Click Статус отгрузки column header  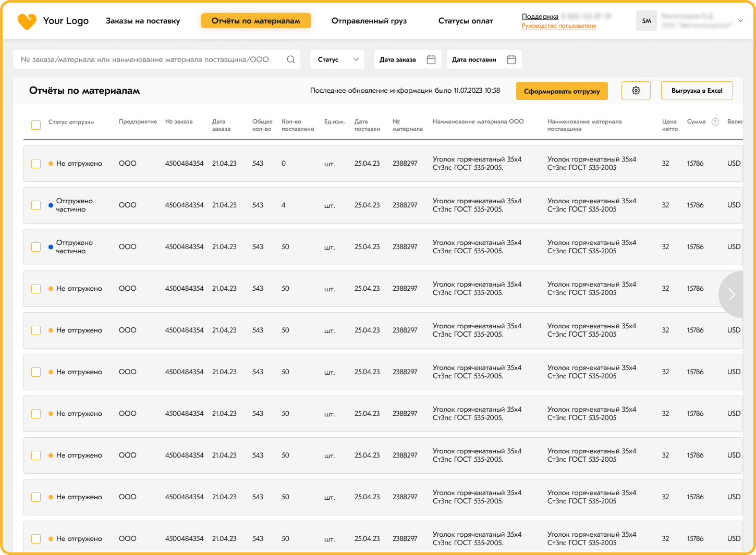point(71,122)
